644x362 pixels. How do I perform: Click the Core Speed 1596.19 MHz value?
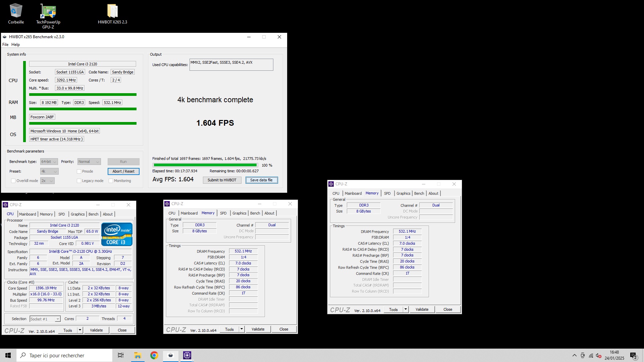click(46, 288)
